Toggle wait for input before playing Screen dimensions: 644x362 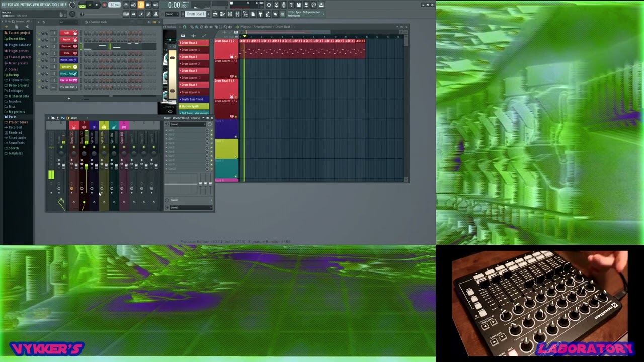click(133, 5)
